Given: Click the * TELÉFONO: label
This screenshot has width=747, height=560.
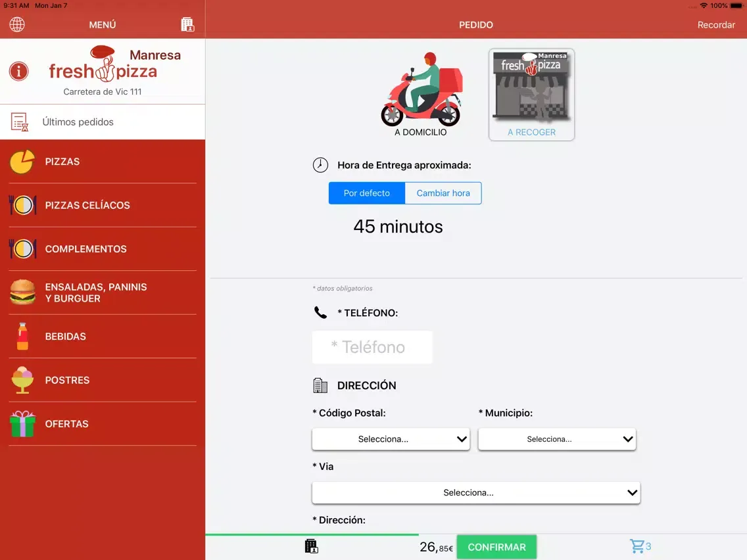Looking at the screenshot, I should coord(368,313).
